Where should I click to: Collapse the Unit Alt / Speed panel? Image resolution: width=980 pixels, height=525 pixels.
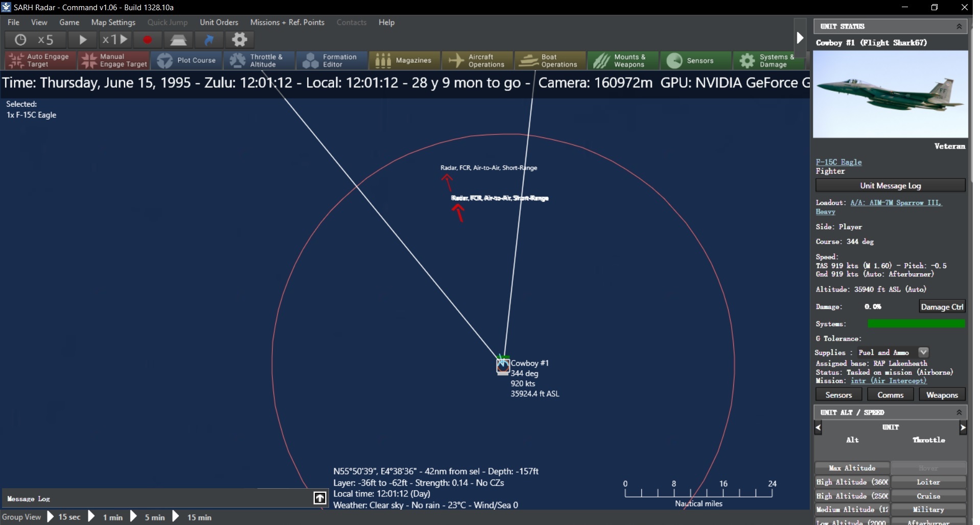[x=959, y=412]
